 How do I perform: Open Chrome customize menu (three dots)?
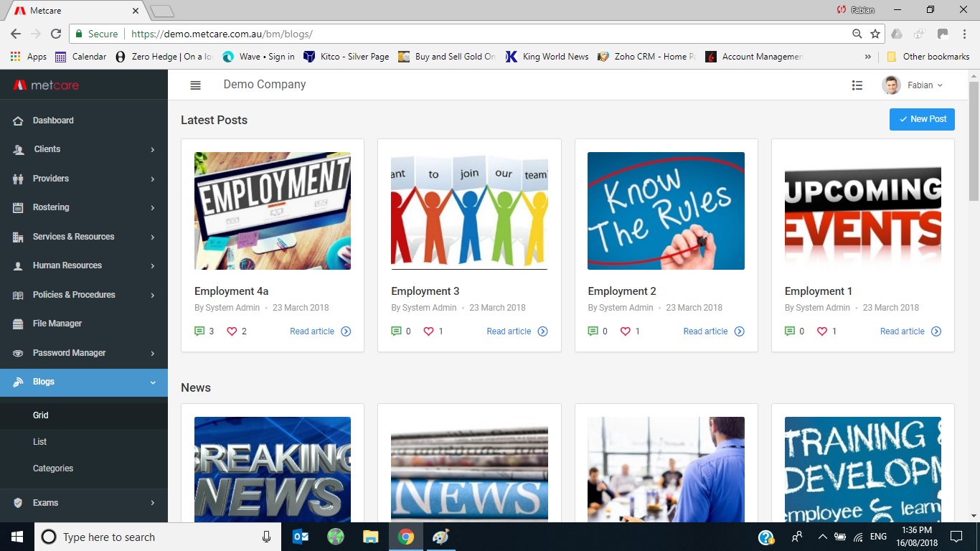(x=965, y=34)
